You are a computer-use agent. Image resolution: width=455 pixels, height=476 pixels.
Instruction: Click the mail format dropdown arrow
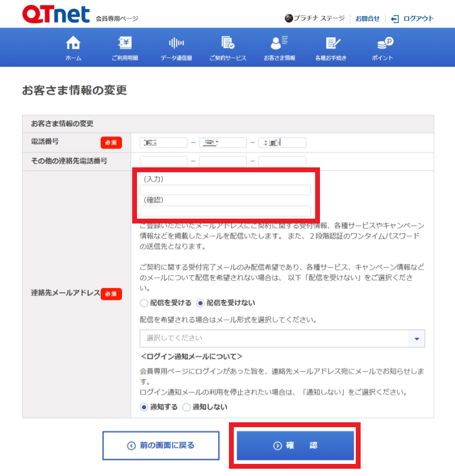point(416,339)
